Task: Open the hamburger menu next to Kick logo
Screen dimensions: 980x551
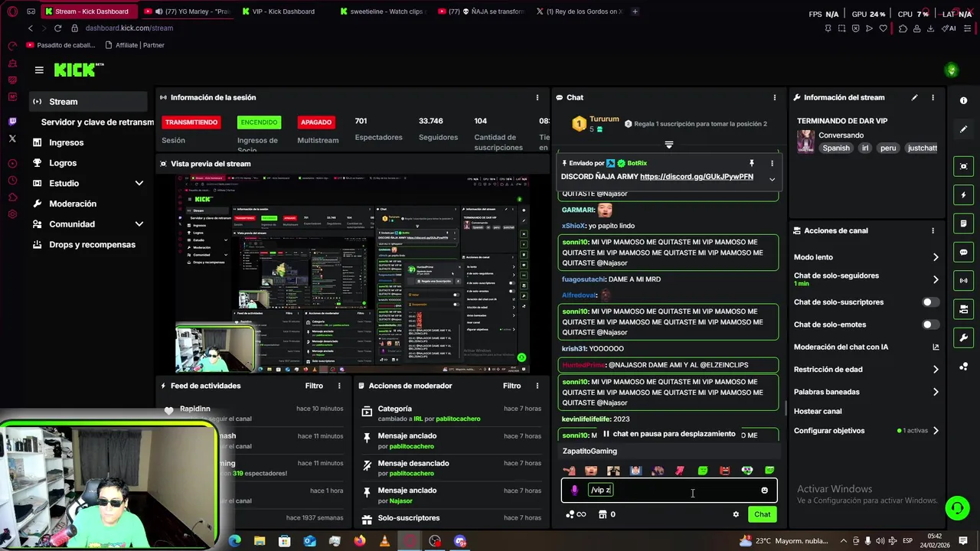Action: point(39,70)
